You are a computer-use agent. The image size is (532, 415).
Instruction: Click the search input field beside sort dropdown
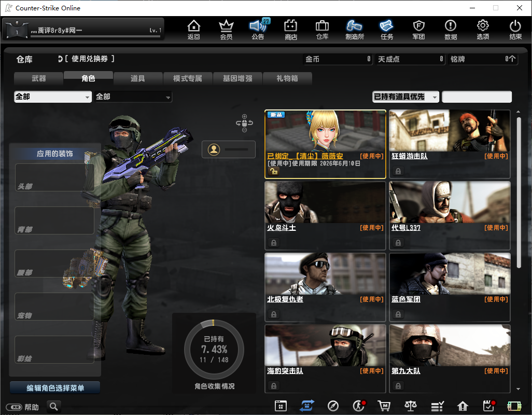pos(477,96)
